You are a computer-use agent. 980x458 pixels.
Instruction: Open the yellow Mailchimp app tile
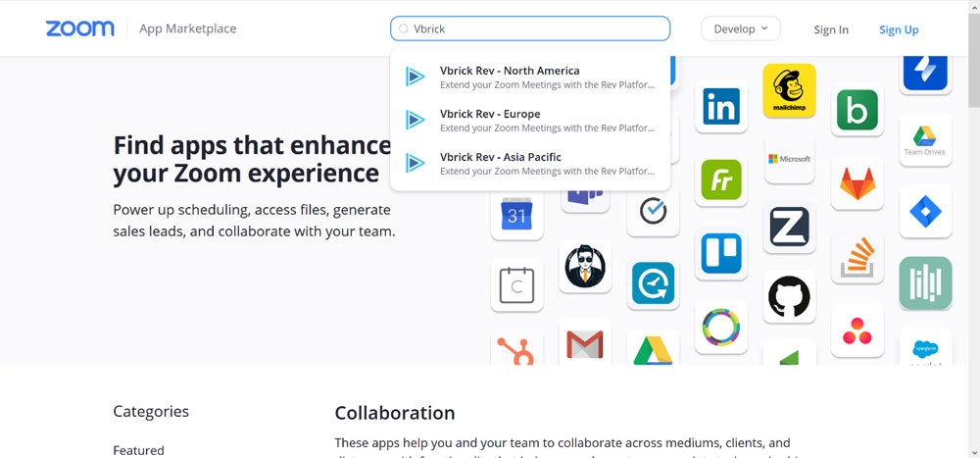pos(789,90)
